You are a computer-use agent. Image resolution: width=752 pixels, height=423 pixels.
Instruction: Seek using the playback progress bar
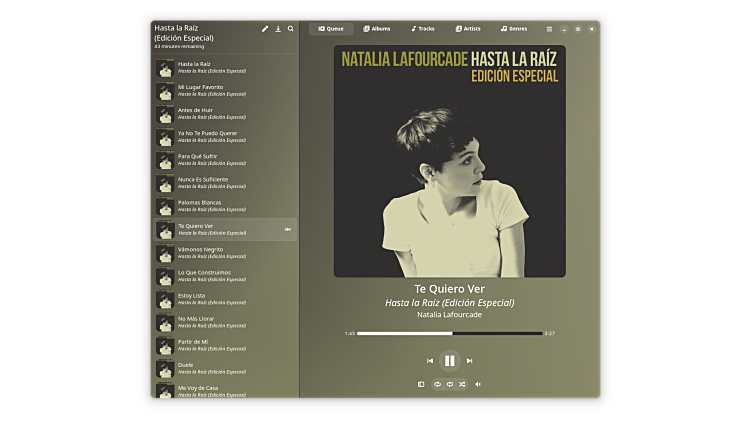click(449, 333)
